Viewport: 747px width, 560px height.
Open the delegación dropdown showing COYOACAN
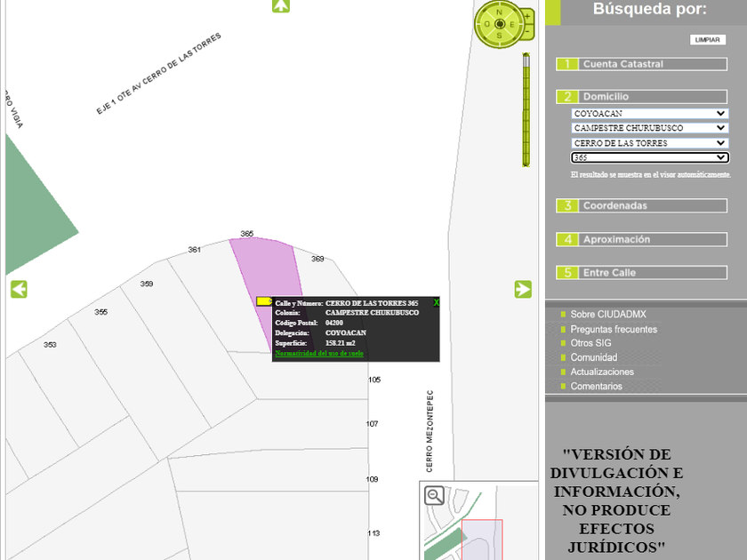coord(650,114)
